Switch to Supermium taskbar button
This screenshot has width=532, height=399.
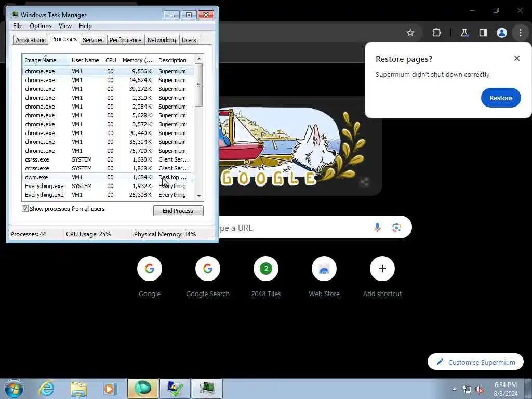point(143,389)
